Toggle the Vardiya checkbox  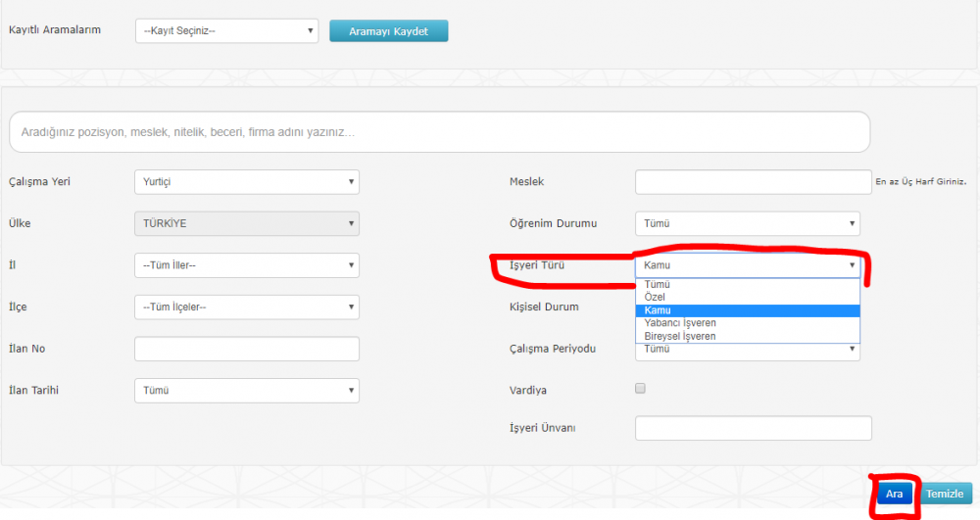pos(641,389)
